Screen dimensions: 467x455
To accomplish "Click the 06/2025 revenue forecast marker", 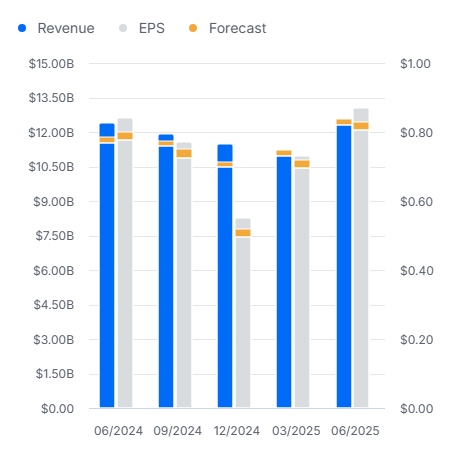I will click(344, 122).
